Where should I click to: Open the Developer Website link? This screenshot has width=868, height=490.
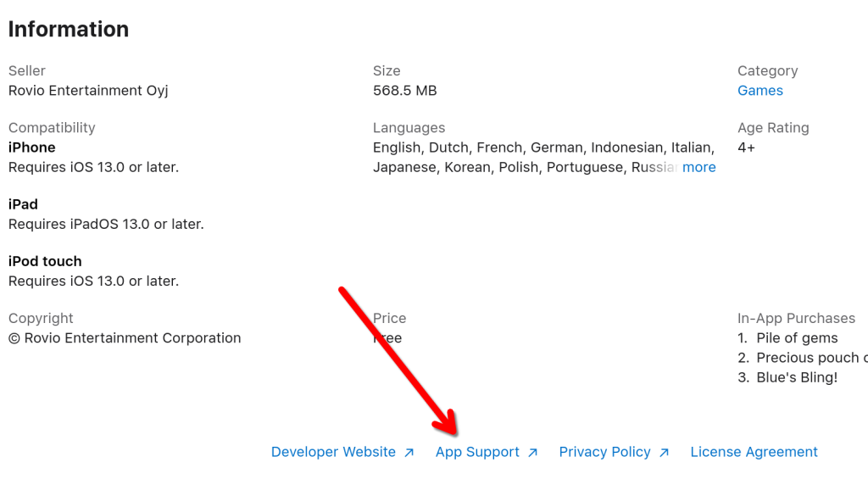(333, 452)
